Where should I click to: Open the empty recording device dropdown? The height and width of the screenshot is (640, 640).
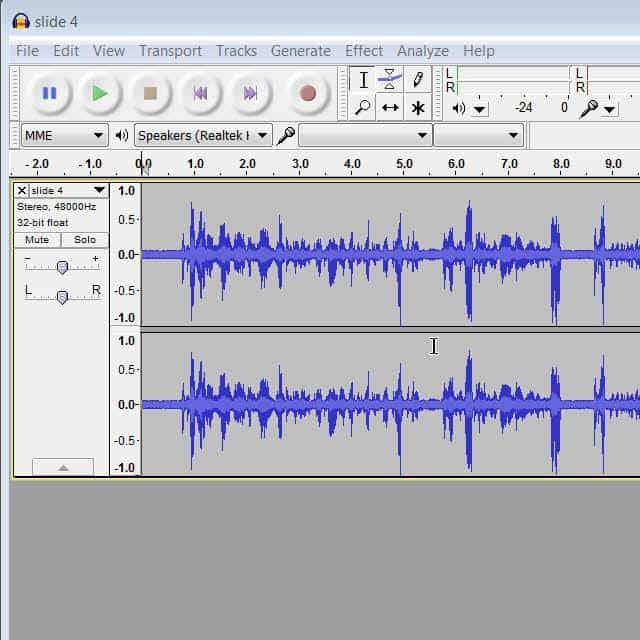[365, 135]
